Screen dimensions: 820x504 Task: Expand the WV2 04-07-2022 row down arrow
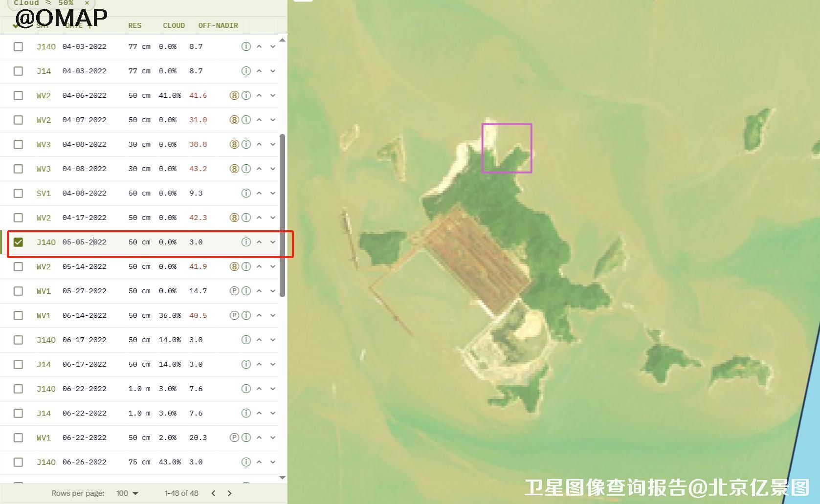pos(273,120)
